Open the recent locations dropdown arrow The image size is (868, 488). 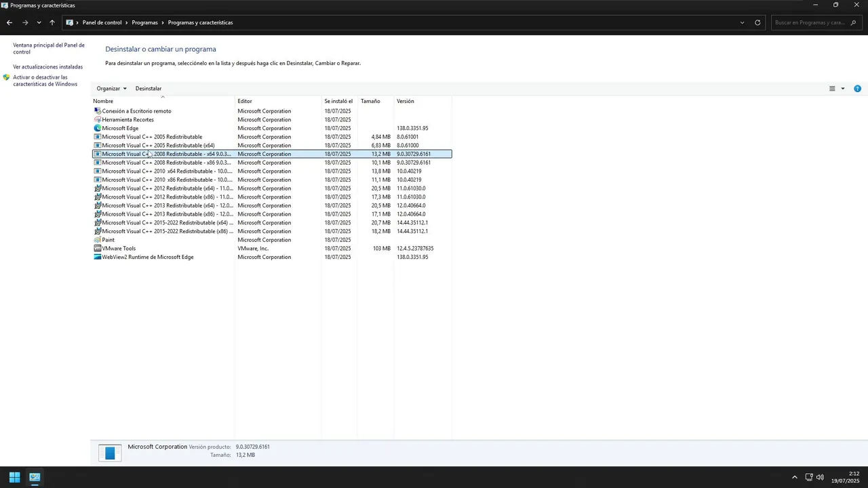(x=39, y=22)
